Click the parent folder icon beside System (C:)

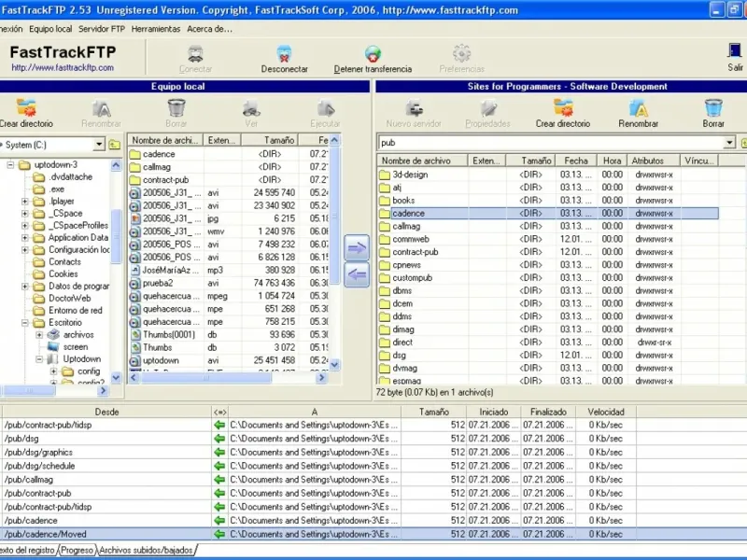pos(114,145)
